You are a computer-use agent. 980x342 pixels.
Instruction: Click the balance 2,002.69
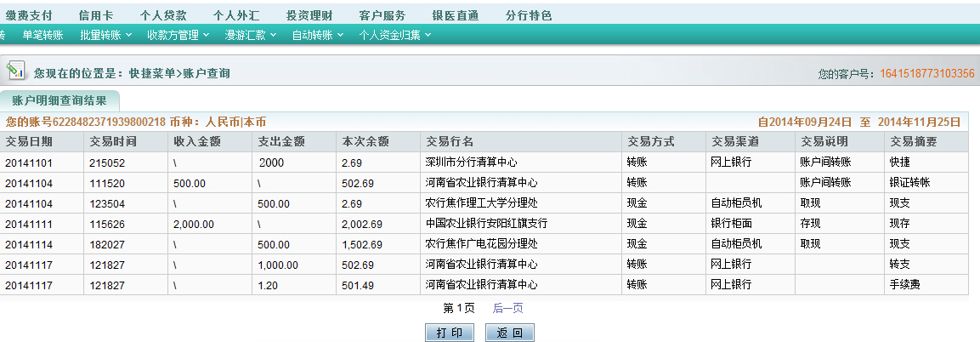coord(362,224)
